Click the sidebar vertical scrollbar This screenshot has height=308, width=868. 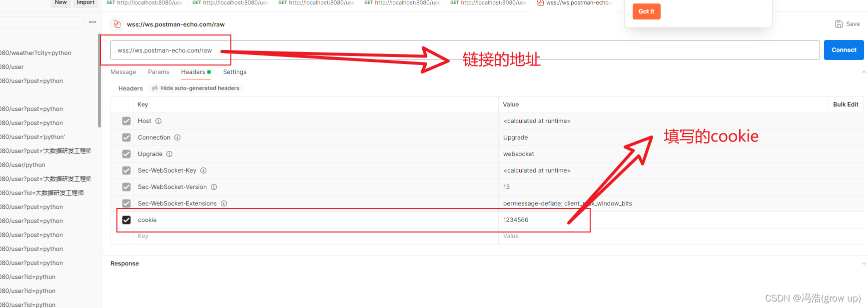pyautogui.click(x=99, y=80)
